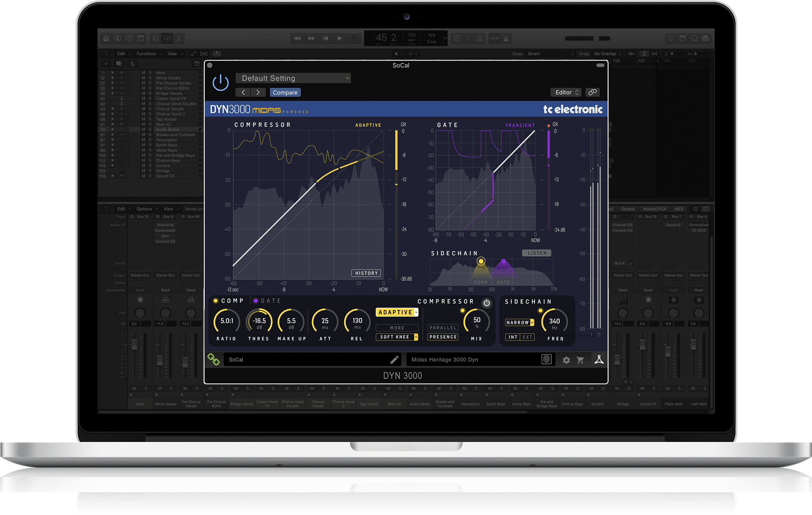Click the next preset arrow button

coord(258,92)
